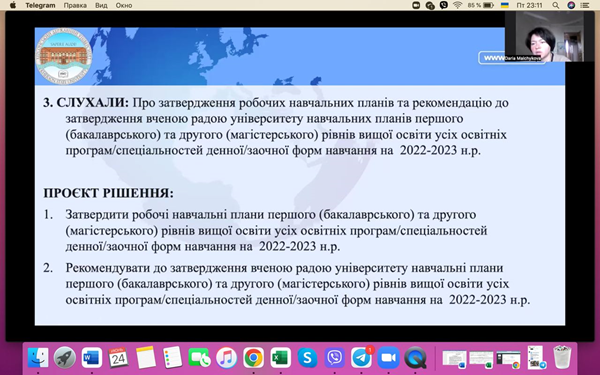Open the Trash in the dock
The height and width of the screenshot is (375, 600).
tap(562, 357)
